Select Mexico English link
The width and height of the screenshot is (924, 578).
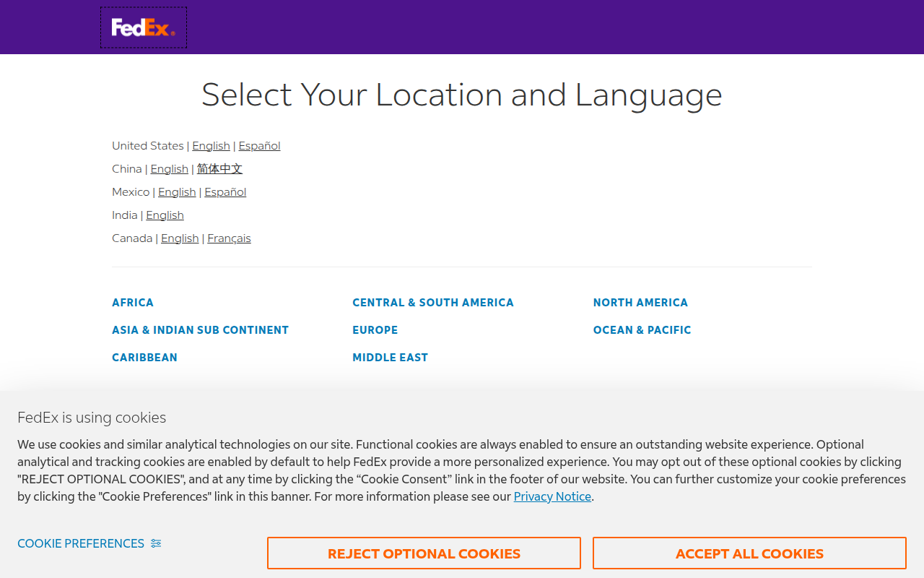coord(177,192)
